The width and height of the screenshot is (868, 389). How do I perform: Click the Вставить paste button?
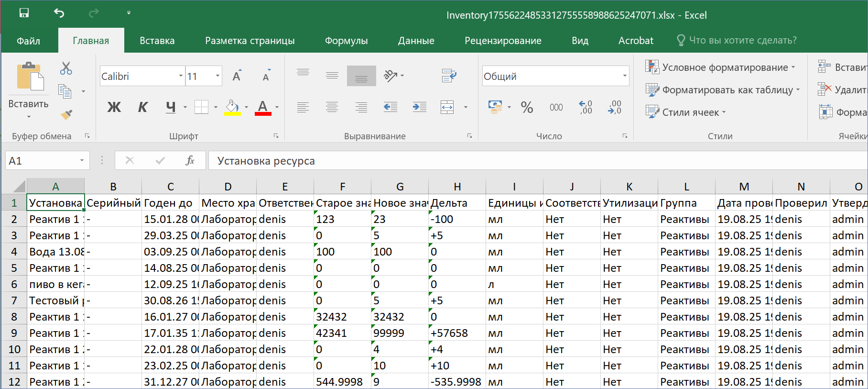(29, 85)
